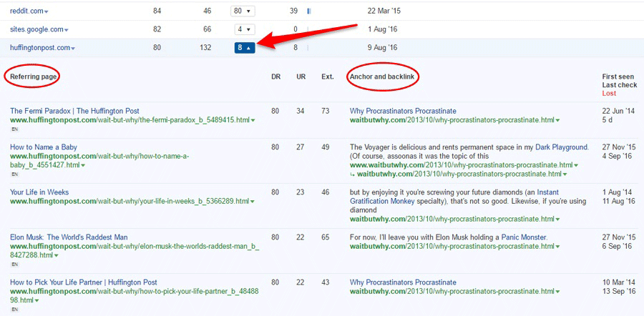This screenshot has width=644, height=316.
Task: Click the red Lost header label
Action: 609,93
